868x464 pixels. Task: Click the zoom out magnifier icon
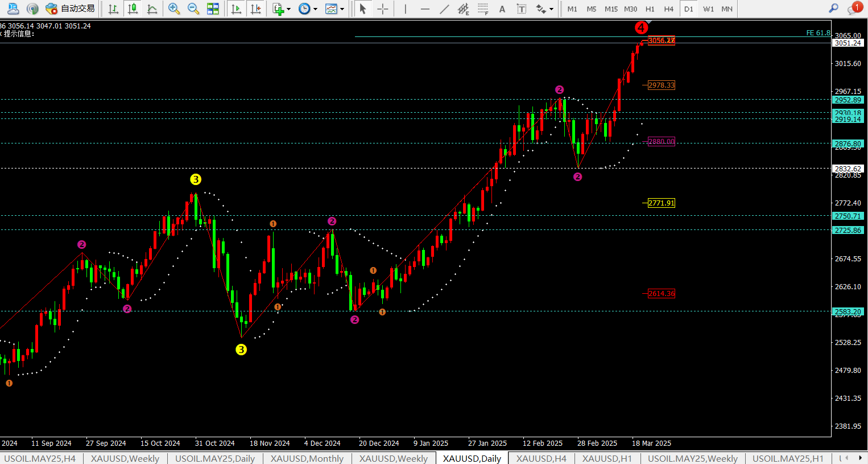point(193,9)
